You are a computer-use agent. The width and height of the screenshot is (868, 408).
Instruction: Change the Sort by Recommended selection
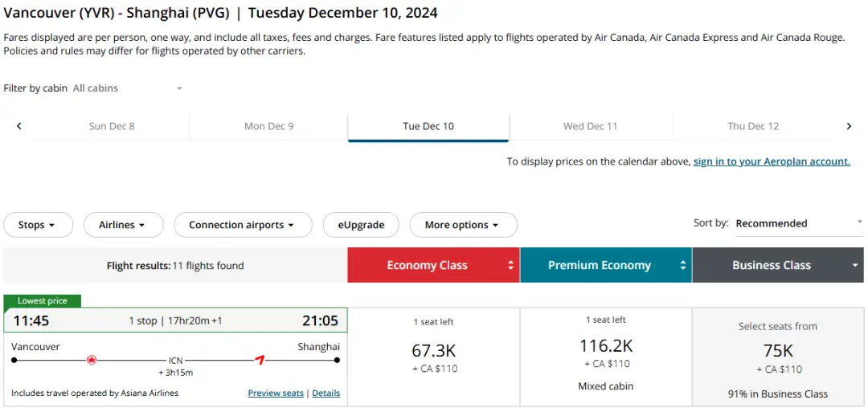point(798,223)
